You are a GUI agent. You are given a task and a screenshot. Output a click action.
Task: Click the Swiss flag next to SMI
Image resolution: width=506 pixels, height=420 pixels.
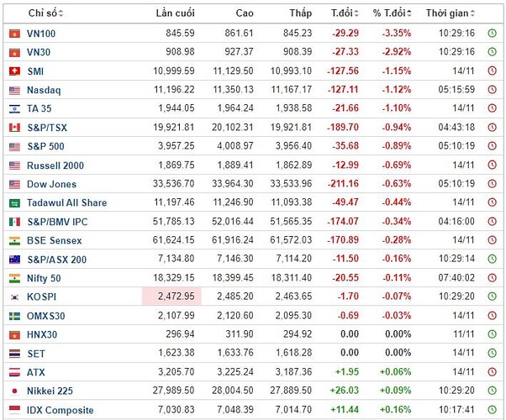(x=13, y=71)
